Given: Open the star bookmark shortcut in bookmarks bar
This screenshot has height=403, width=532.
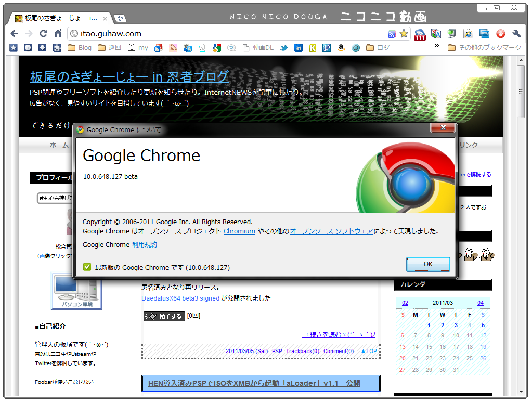Looking at the screenshot, I should coord(13,48).
